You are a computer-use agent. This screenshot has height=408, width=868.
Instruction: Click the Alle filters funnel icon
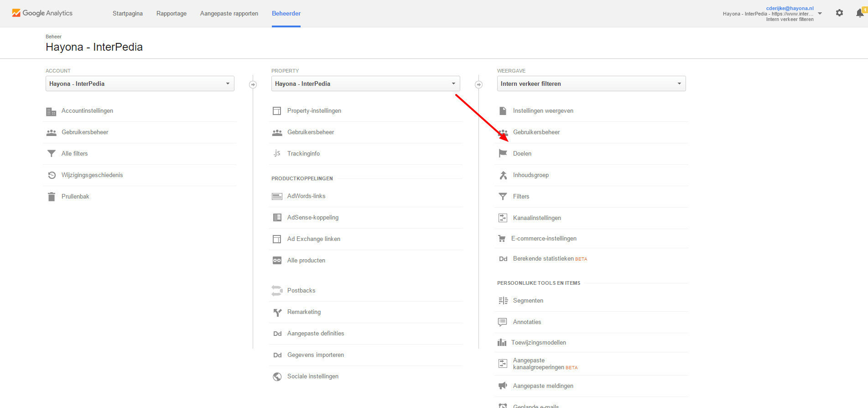pyautogui.click(x=52, y=154)
